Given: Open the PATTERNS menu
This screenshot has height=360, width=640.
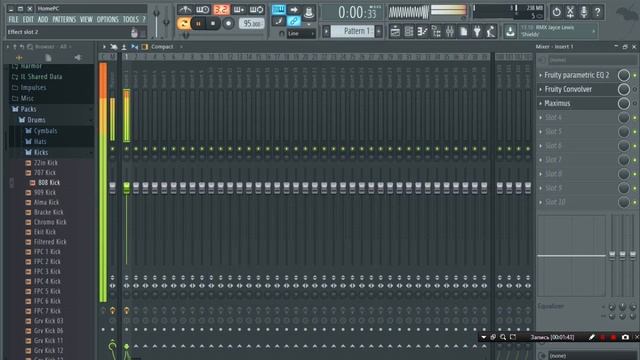Looking at the screenshot, I should (x=64, y=19).
